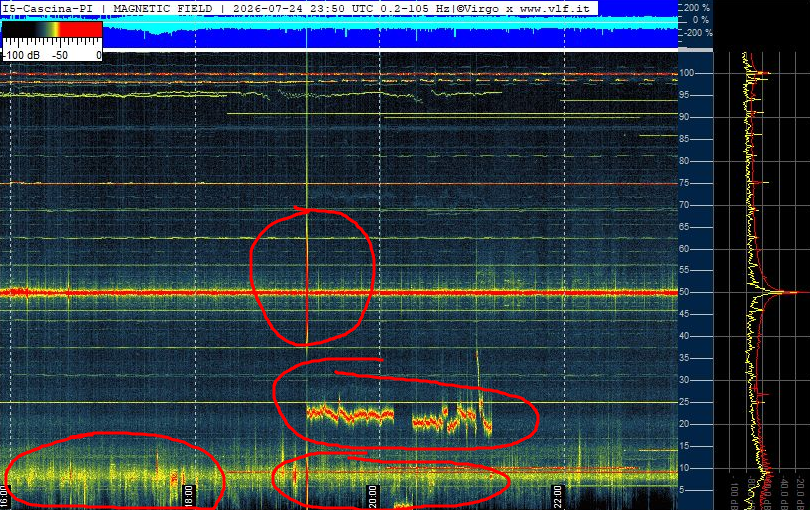Click the blue amplitude waveform strip at top
The height and width of the screenshot is (510, 810).
(338, 32)
